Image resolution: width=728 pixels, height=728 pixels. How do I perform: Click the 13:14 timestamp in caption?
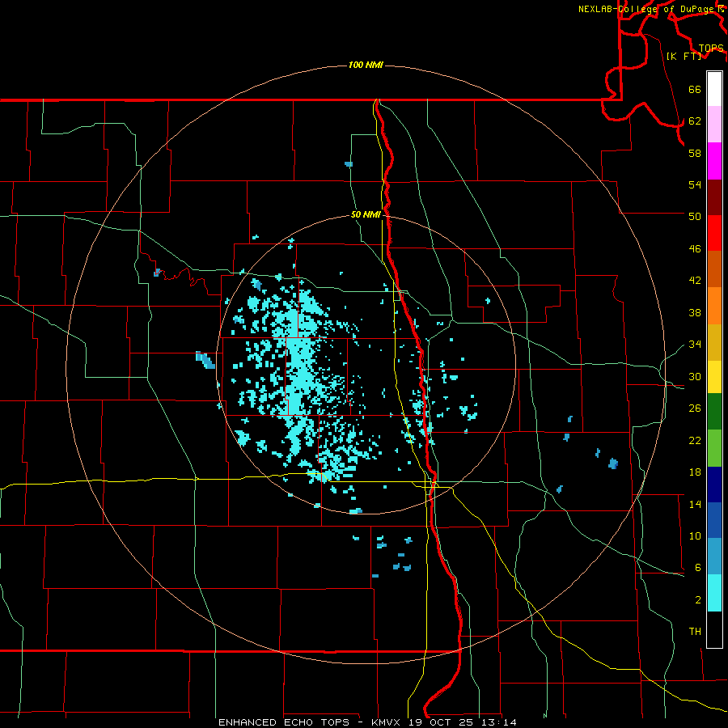499,722
